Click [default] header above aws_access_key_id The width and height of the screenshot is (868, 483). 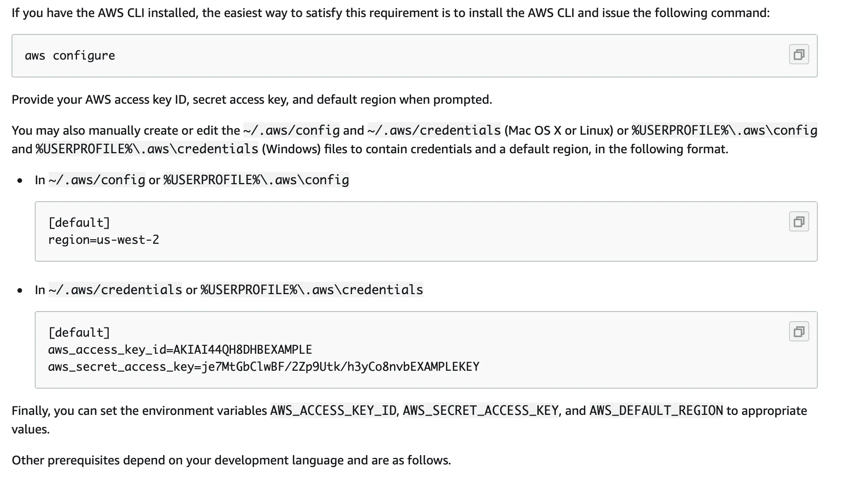pyautogui.click(x=79, y=333)
